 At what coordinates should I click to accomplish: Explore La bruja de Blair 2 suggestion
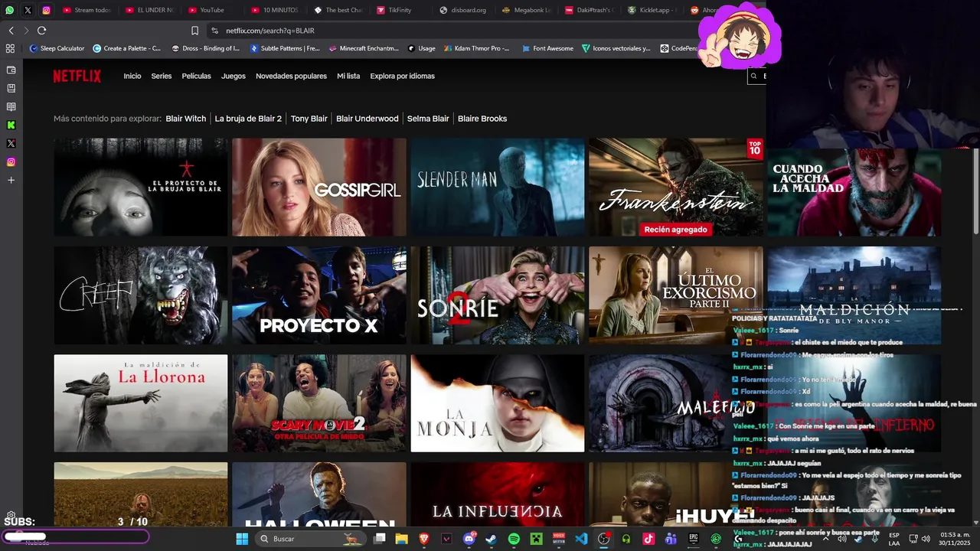pyautogui.click(x=248, y=119)
